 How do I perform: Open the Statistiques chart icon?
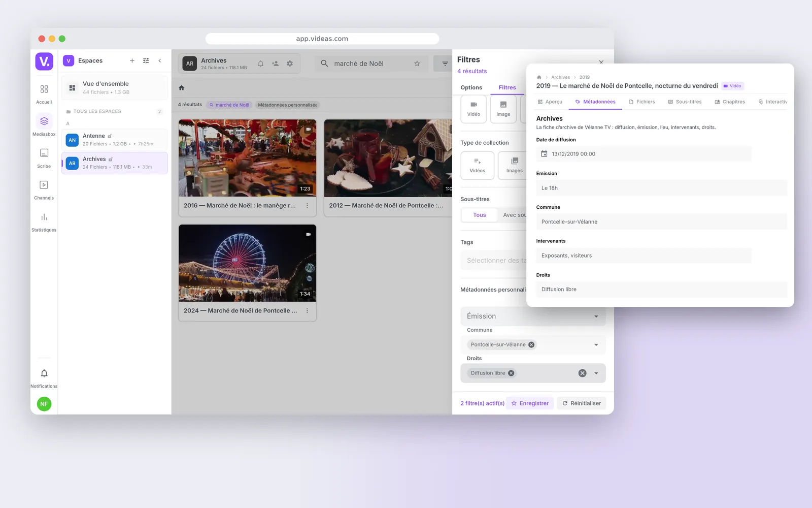point(44,221)
